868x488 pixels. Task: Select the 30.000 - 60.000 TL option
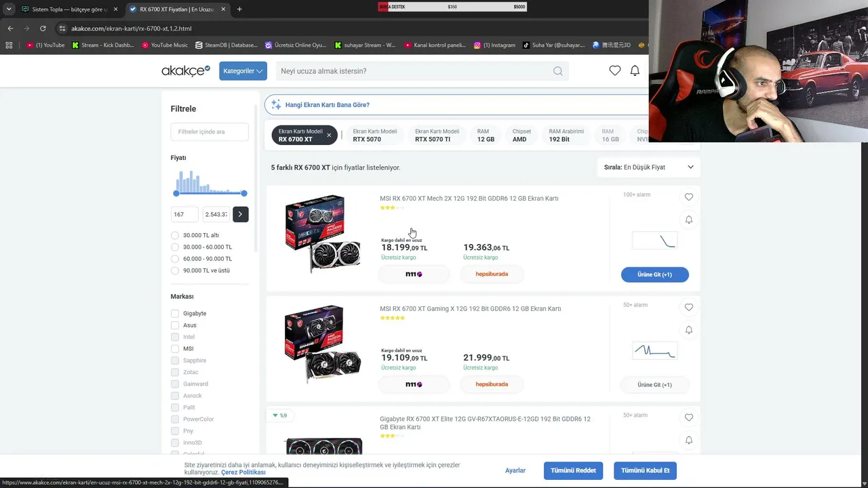[175, 247]
